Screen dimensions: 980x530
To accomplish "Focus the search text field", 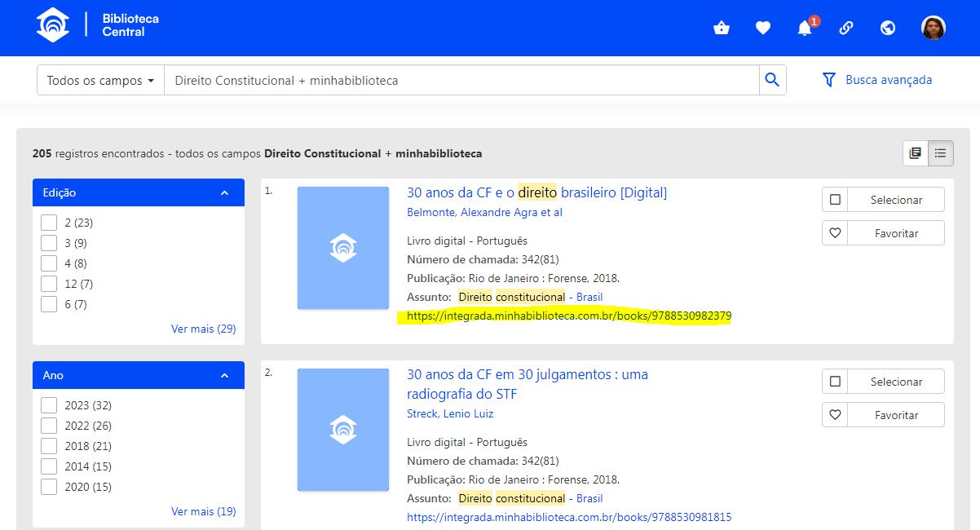I will click(461, 81).
